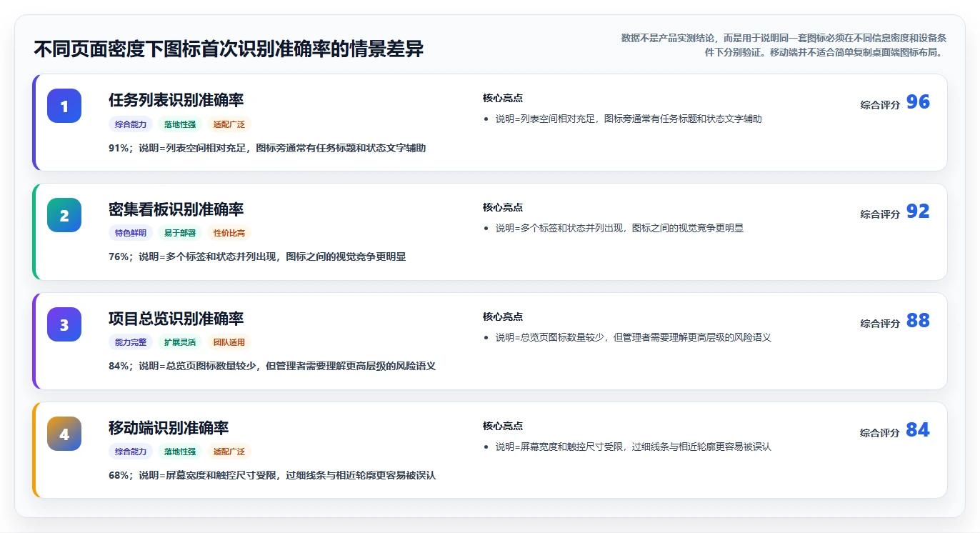Click the 综合能力 tag under 任务列表识别准确率
Viewport: 980px width, 533px height.
click(131, 124)
